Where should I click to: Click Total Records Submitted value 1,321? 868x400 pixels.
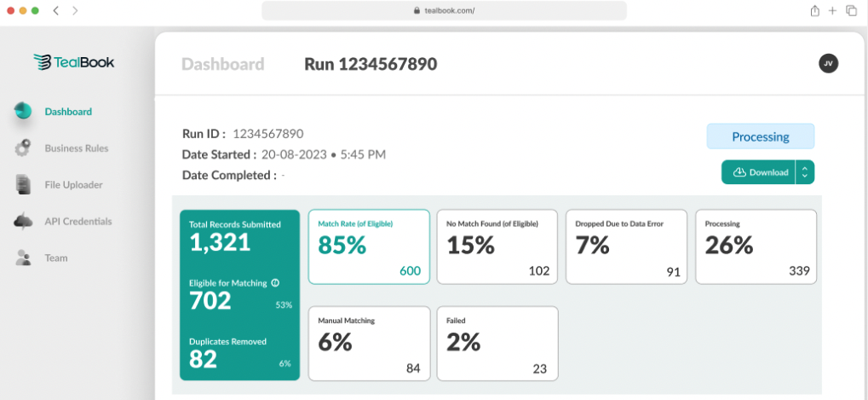[x=220, y=243]
